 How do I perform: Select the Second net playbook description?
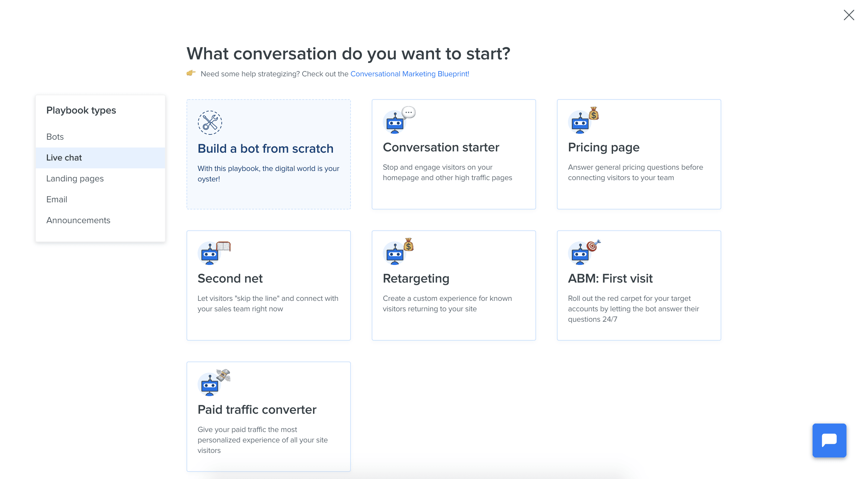pyautogui.click(x=268, y=304)
